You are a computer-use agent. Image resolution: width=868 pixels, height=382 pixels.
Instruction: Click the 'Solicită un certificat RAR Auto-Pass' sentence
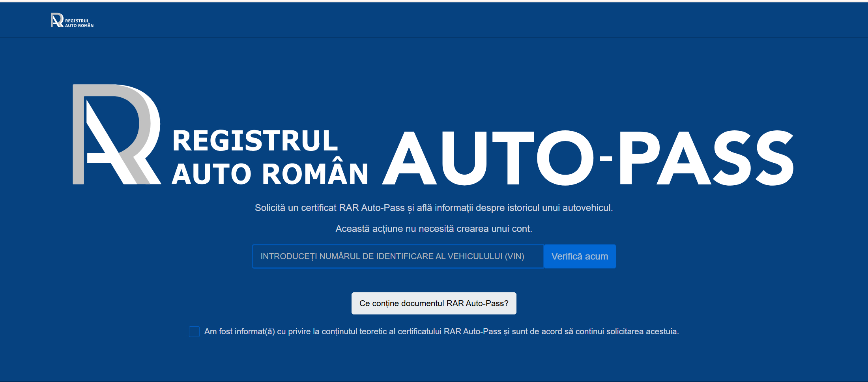[x=330, y=208]
